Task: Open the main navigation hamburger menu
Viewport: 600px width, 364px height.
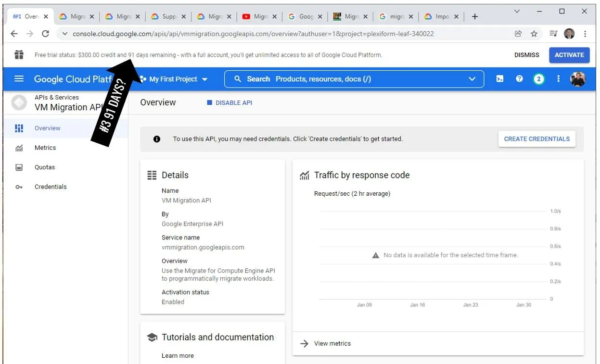Action: pyautogui.click(x=19, y=79)
